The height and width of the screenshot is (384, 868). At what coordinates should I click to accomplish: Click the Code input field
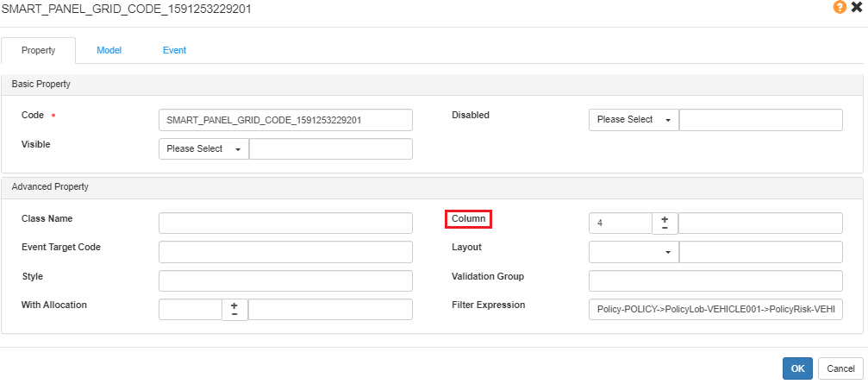point(285,120)
